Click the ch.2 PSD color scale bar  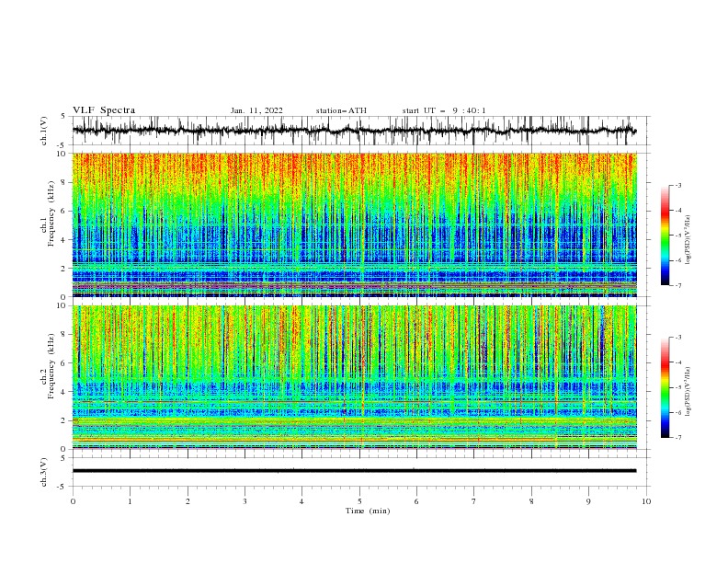click(x=665, y=387)
